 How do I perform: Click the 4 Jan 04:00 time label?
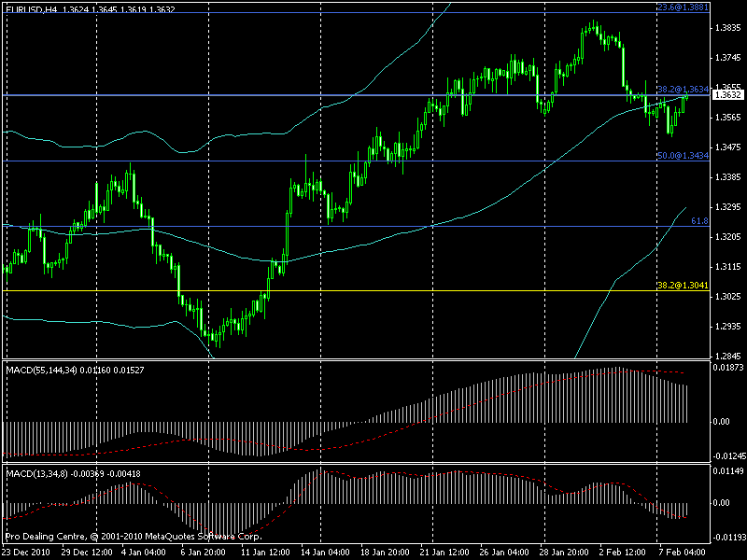pyautogui.click(x=144, y=553)
